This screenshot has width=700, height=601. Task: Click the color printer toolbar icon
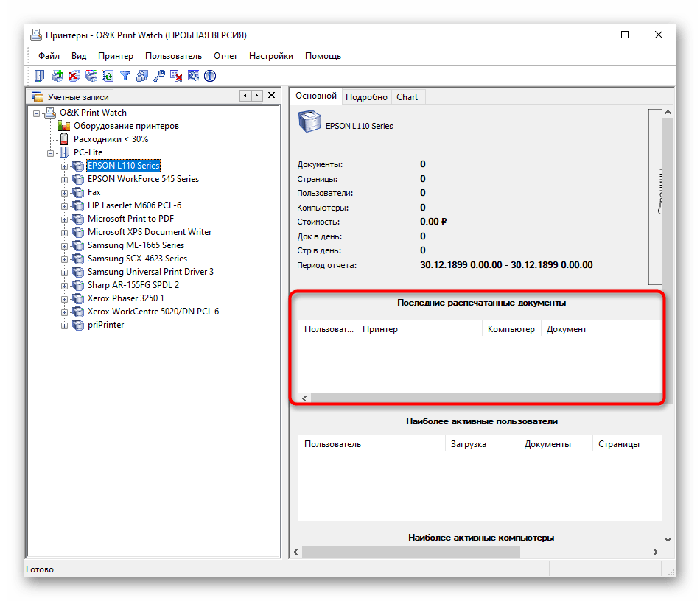click(91, 76)
